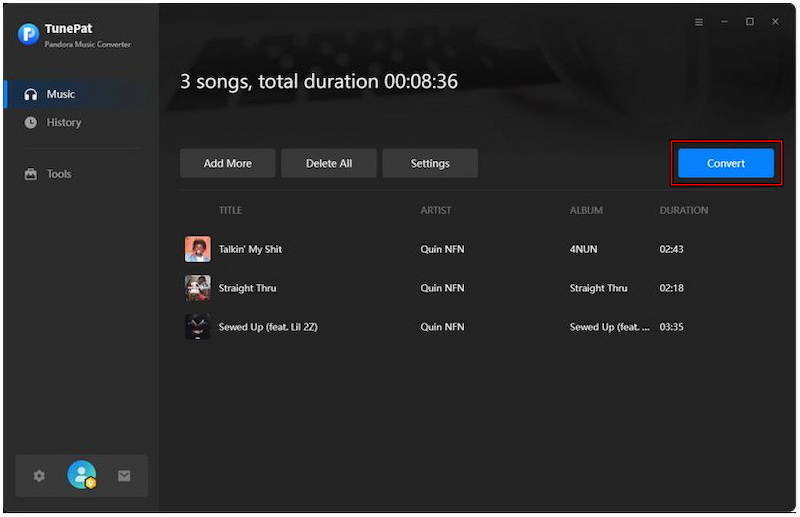Screen dimensions: 800x517
Task: Click the Straight Thru title in the TITLE column
Action: coord(247,288)
